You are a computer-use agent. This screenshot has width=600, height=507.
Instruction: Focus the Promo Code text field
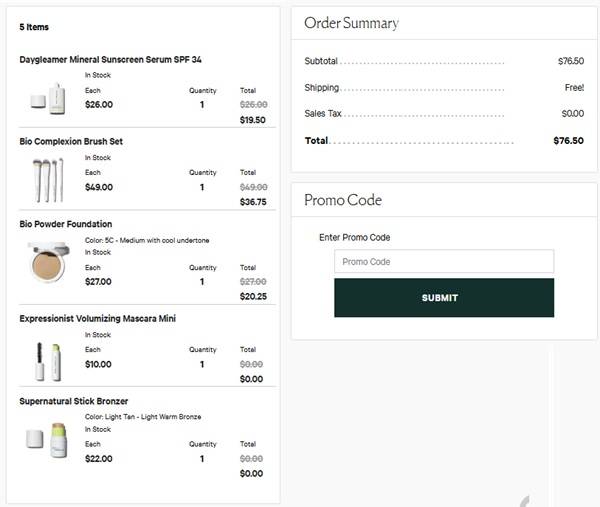[x=443, y=262]
